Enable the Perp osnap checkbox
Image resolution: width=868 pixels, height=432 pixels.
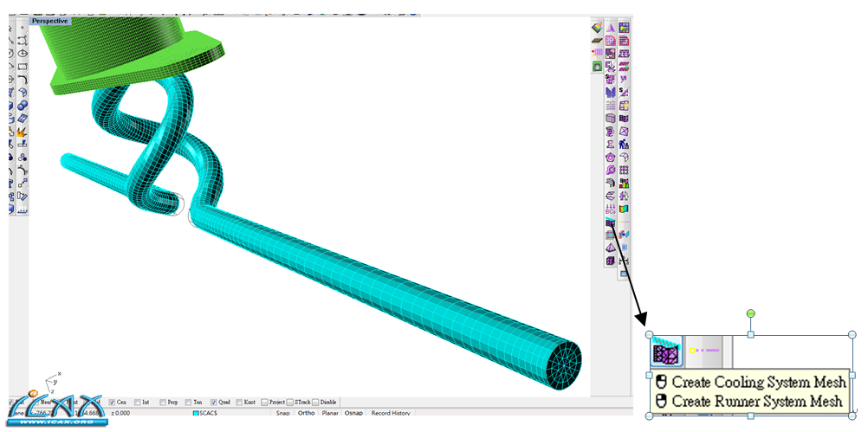point(163,402)
